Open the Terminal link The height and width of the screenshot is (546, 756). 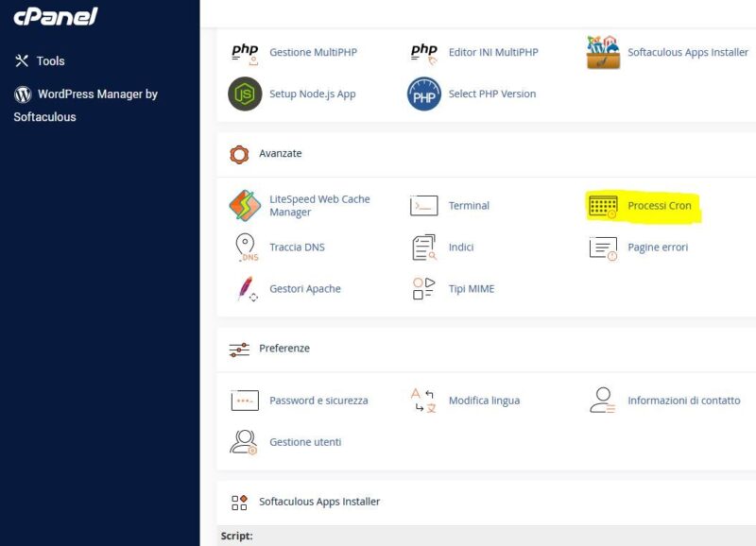tap(469, 205)
